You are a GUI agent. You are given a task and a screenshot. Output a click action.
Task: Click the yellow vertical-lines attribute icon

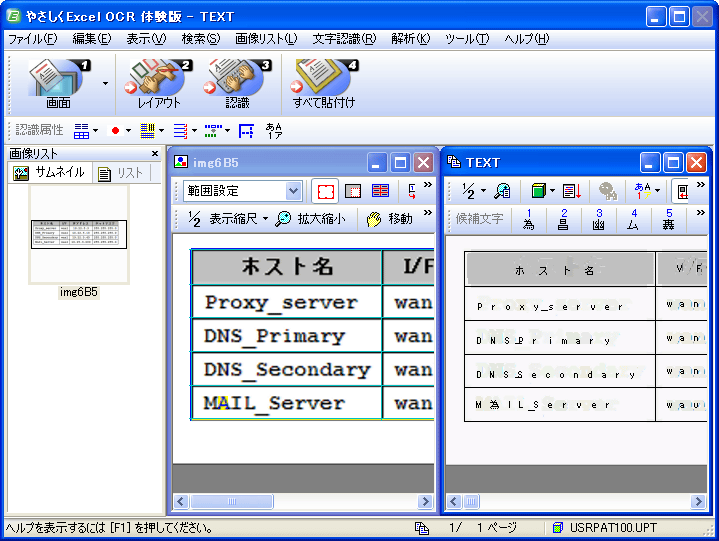click(148, 131)
